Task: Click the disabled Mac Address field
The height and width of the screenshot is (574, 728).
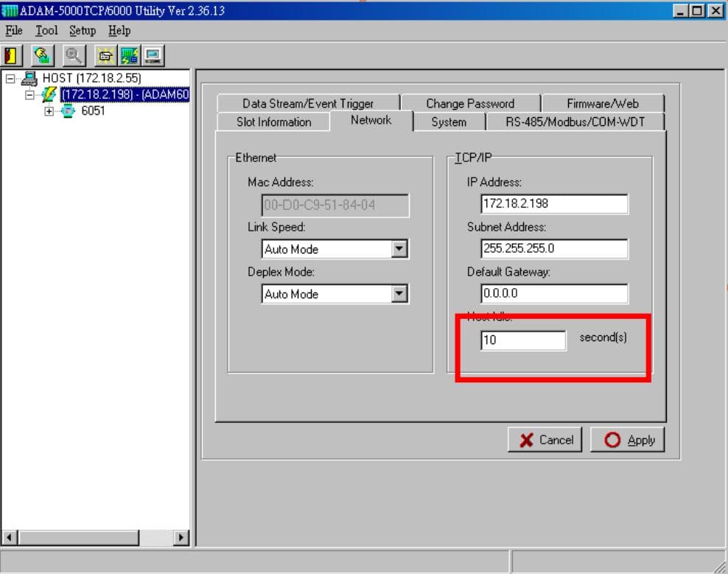Action: click(335, 205)
